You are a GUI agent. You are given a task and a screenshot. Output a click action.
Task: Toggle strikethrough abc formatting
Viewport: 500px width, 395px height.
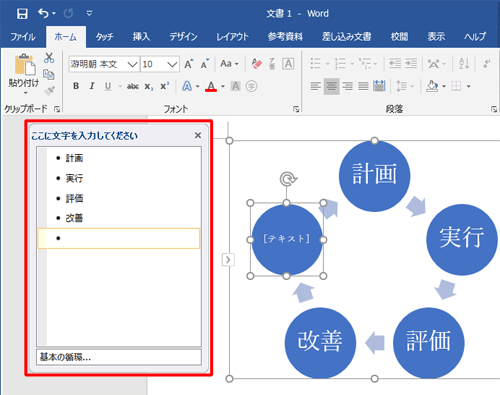(x=133, y=86)
